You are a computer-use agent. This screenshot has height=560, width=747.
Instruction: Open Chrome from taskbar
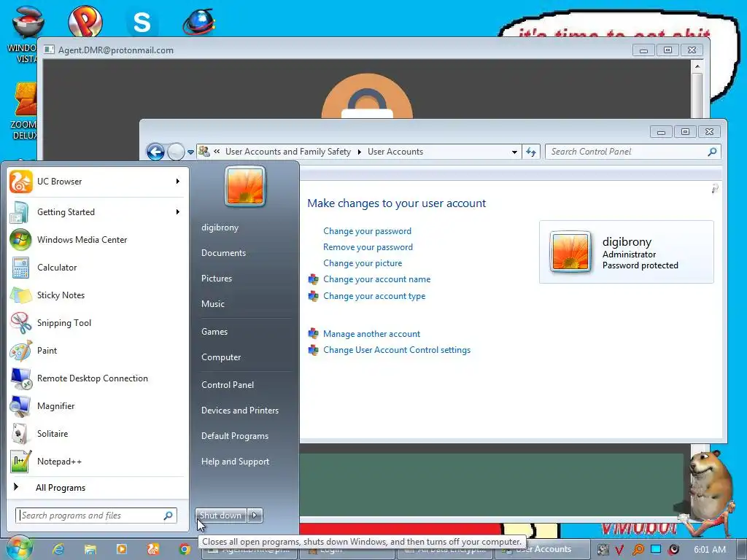point(185,549)
